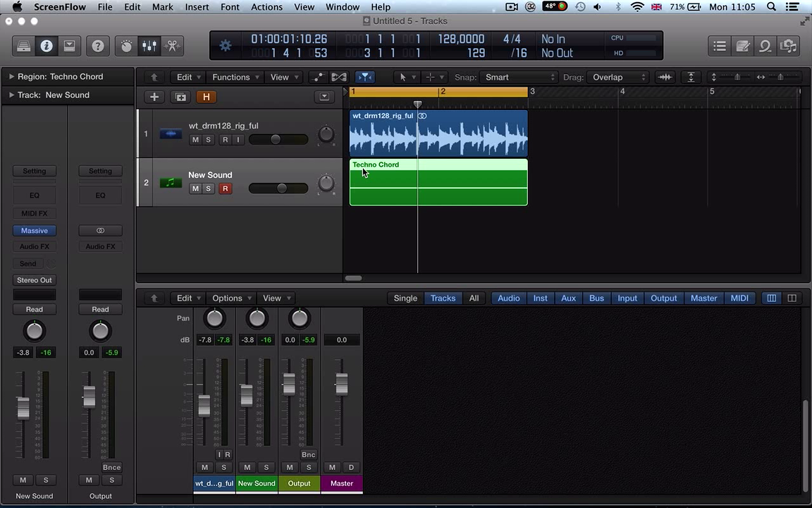
Task: Mute the wt_drm128_rig_ful track
Action: pyautogui.click(x=195, y=140)
